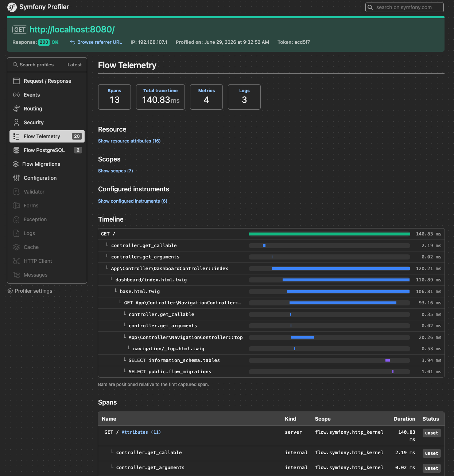Click the Token ecd5f7 text

294,42
